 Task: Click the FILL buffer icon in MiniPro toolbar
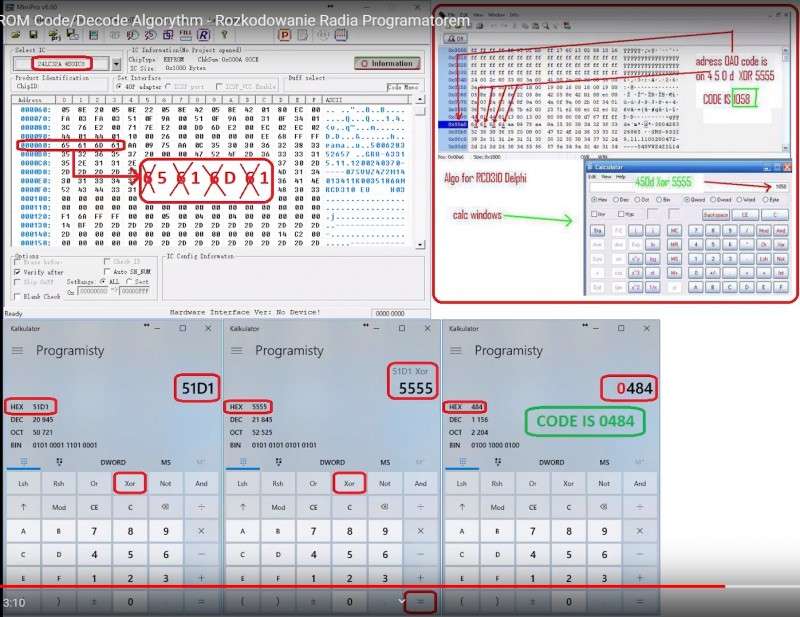[x=185, y=35]
